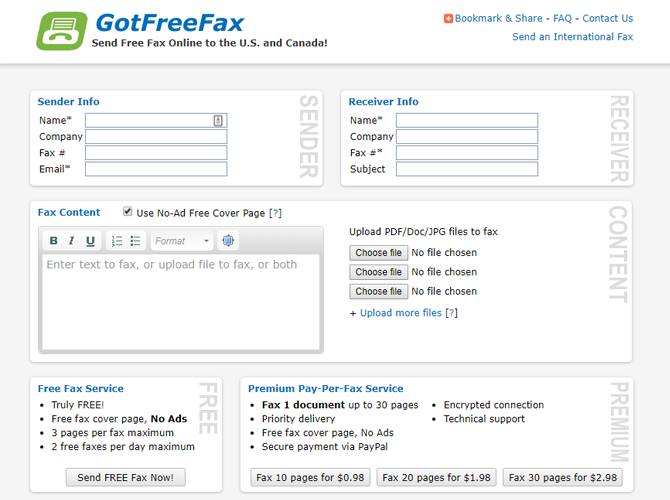
Task: Click the Premium Pay-Per-Fax Service heading
Action: point(326,388)
